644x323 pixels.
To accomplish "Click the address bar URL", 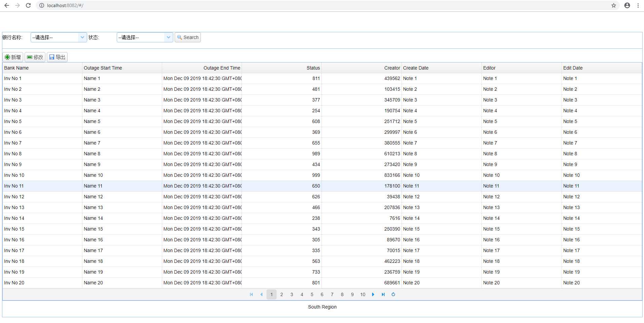I will coord(65,5).
